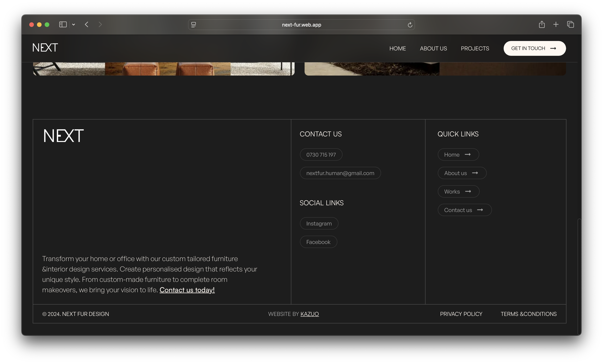Open the Instagram social link
The width and height of the screenshot is (603, 364).
[x=319, y=223]
